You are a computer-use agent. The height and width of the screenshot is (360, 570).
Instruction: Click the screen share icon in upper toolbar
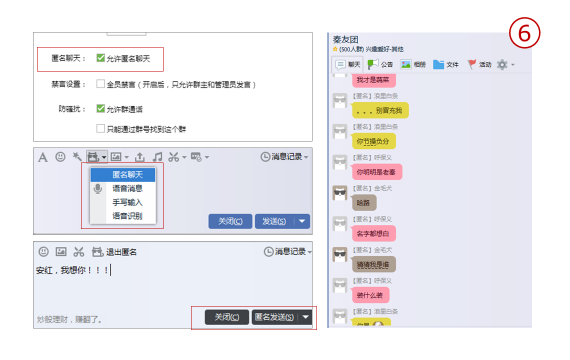(196, 157)
